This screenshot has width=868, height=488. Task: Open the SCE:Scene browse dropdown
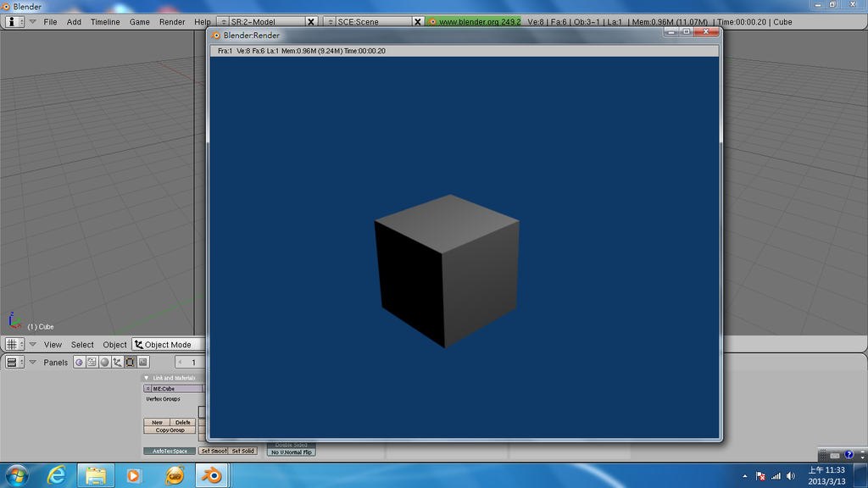click(330, 22)
